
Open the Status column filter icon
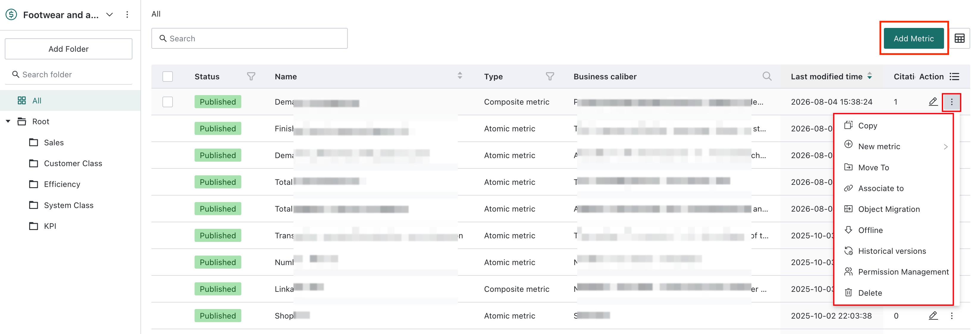coord(251,76)
